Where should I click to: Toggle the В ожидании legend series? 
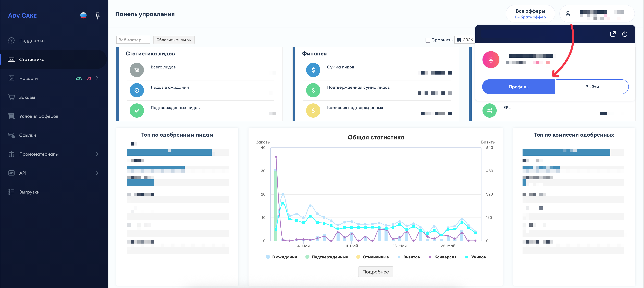click(281, 257)
